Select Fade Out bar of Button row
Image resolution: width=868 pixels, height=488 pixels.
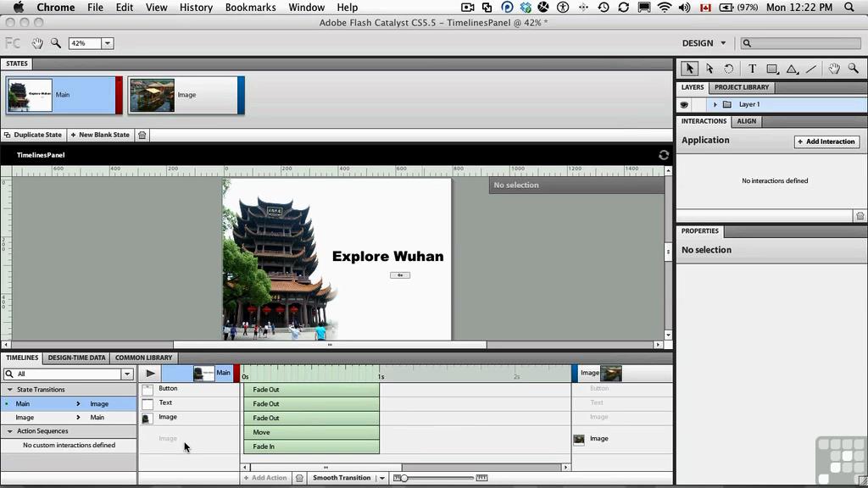(x=312, y=390)
